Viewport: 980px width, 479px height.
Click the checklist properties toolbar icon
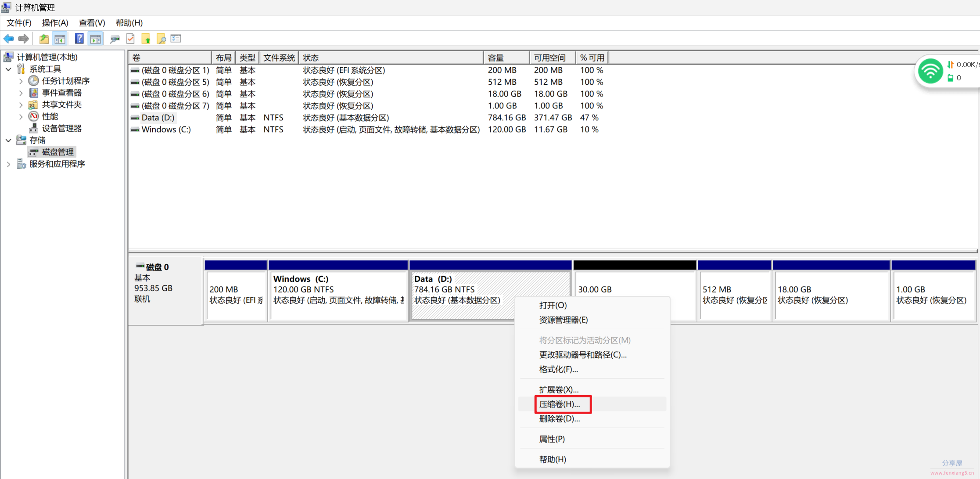[176, 39]
